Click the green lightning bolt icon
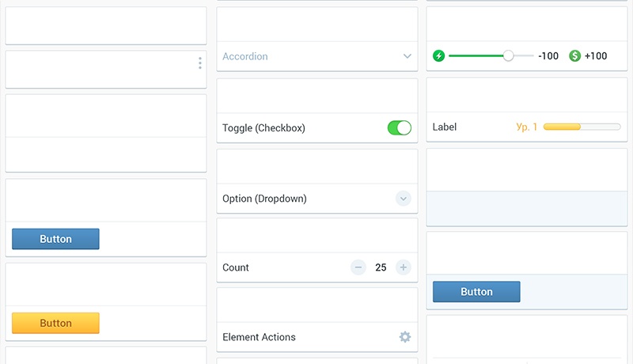Screen dimensions: 633x364 439,56
